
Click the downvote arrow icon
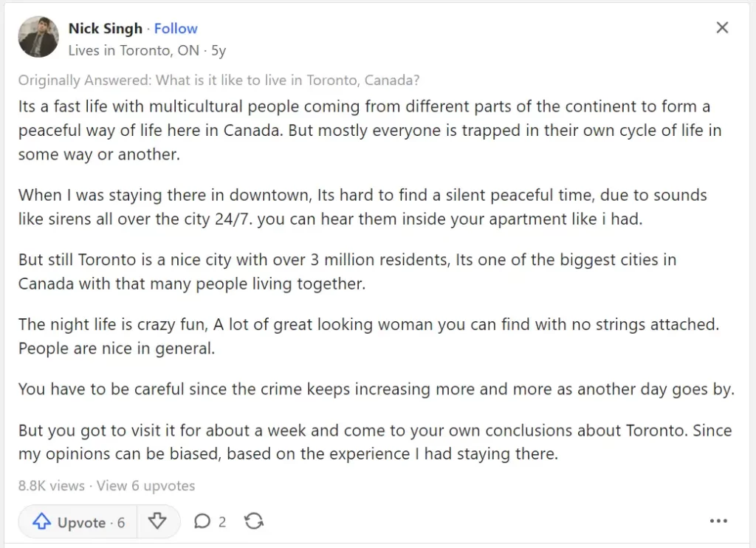click(x=157, y=521)
